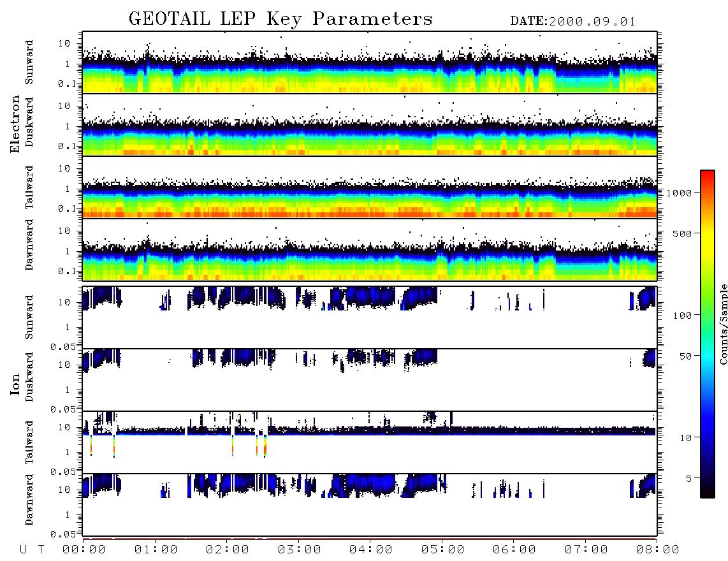Click the U T time axis label
The height and width of the screenshot is (561, 728).
32,550
